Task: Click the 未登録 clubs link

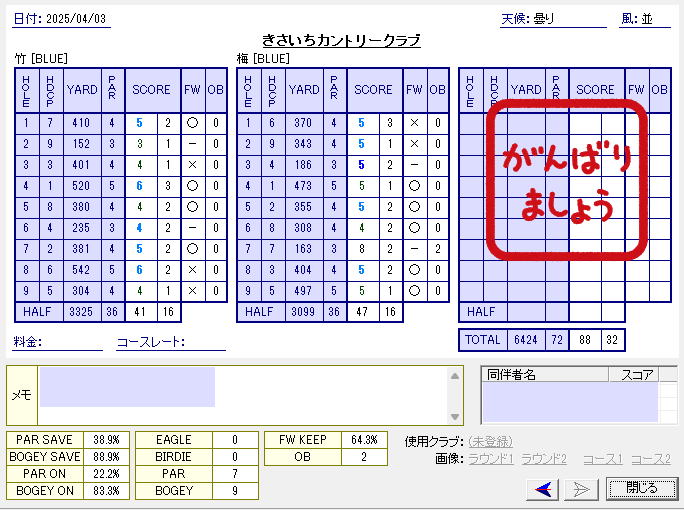Action: point(490,441)
